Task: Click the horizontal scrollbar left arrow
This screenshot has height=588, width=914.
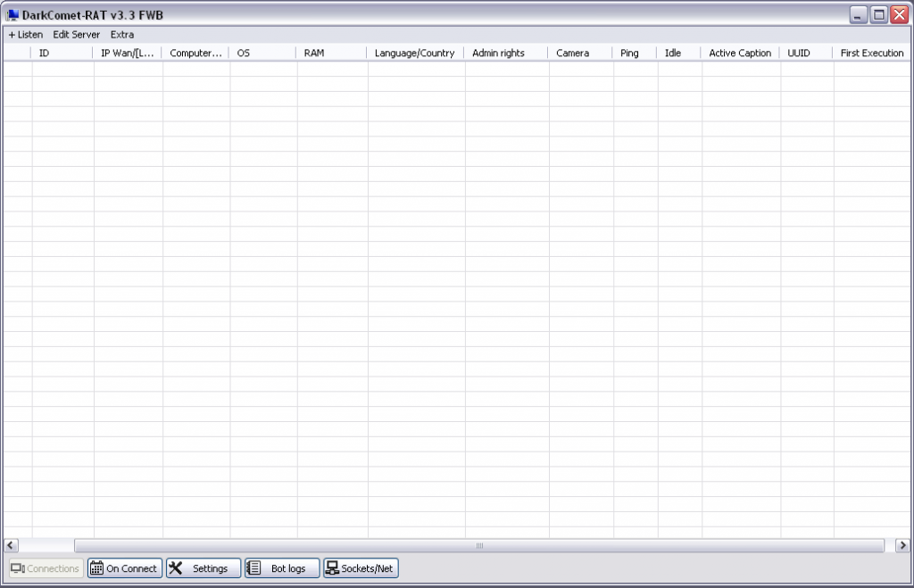Action: 11,545
